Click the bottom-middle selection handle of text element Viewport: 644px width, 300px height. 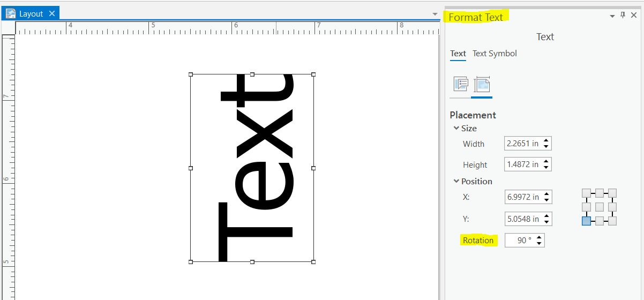tap(252, 262)
